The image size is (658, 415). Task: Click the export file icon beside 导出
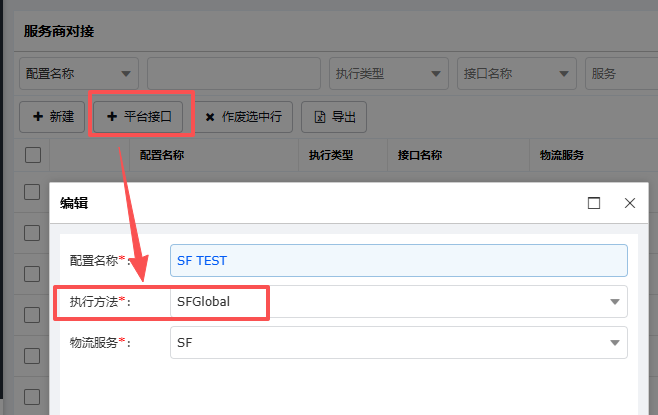pos(319,117)
